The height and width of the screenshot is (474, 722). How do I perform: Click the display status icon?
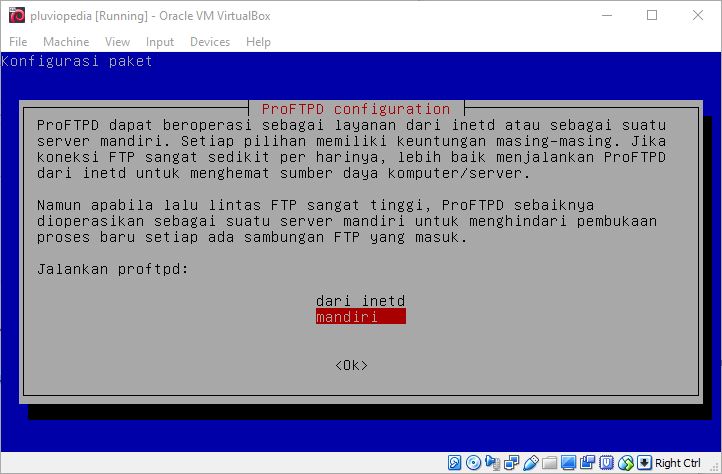click(568, 462)
